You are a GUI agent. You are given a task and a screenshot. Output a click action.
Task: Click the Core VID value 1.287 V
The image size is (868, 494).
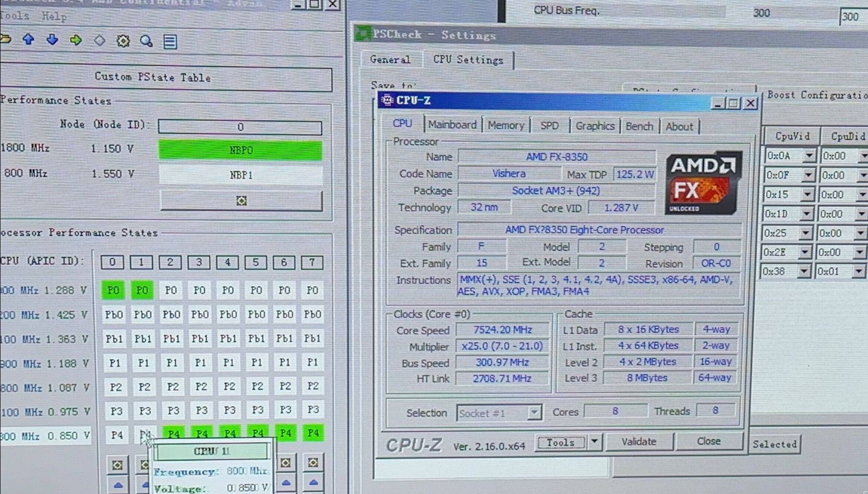pyautogui.click(x=621, y=208)
